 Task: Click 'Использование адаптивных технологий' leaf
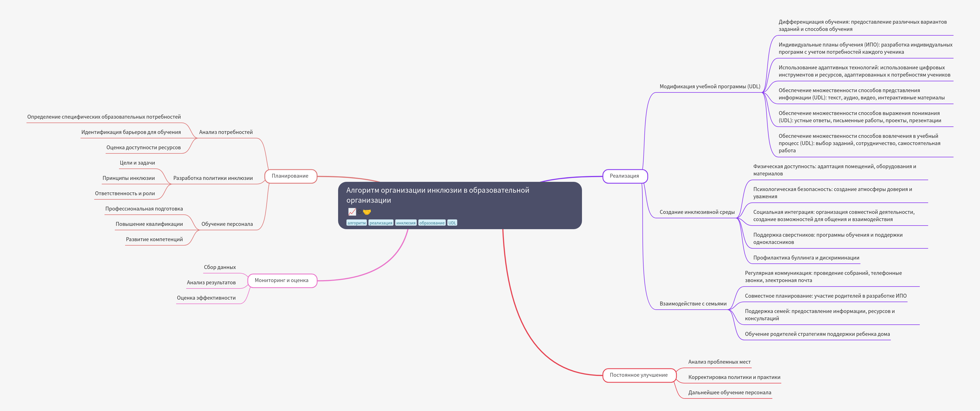(x=864, y=71)
